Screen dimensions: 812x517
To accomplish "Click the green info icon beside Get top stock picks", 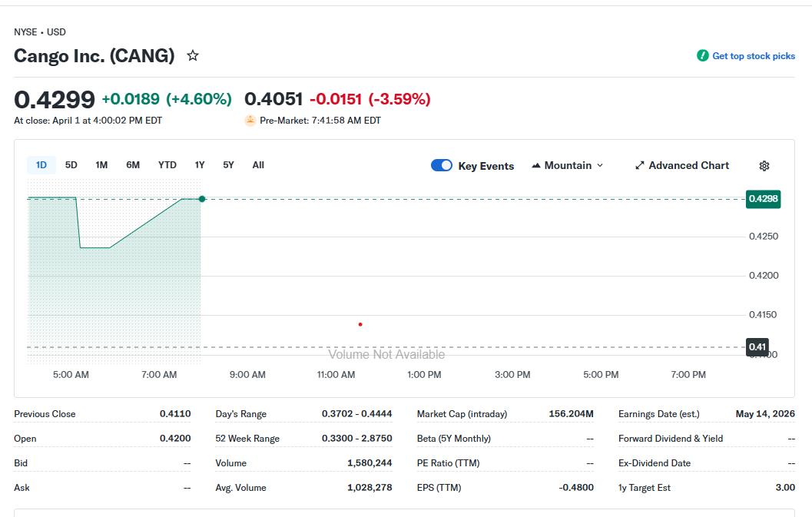I will pyautogui.click(x=701, y=55).
